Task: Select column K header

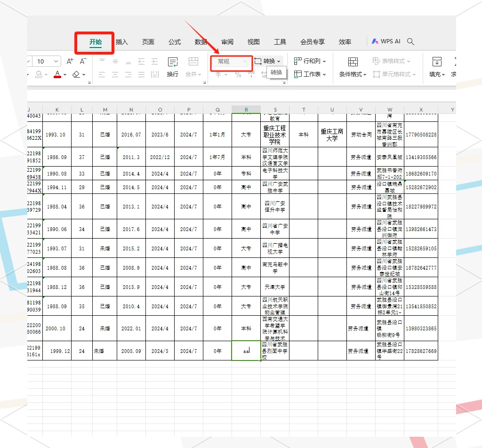Action: coord(57,109)
